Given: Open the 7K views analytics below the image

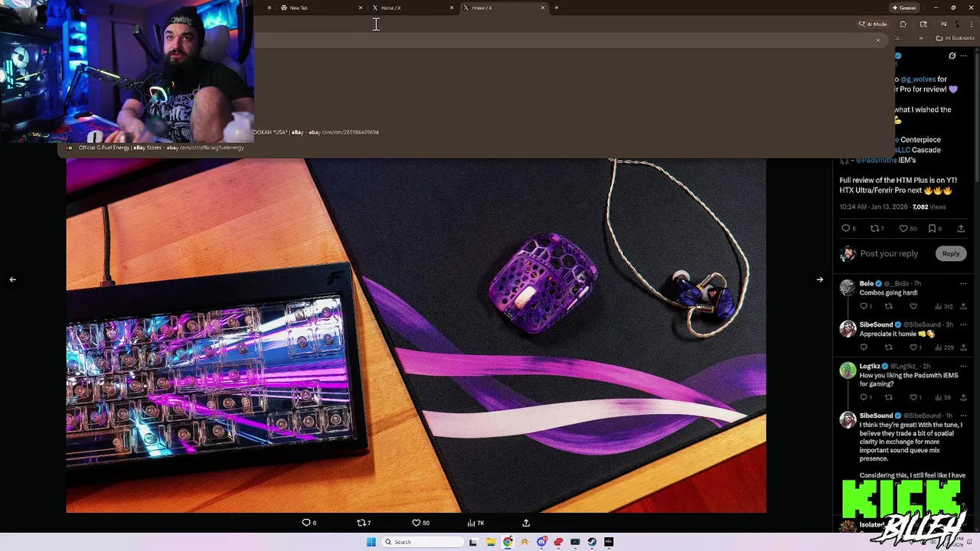Looking at the screenshot, I should pos(475,523).
